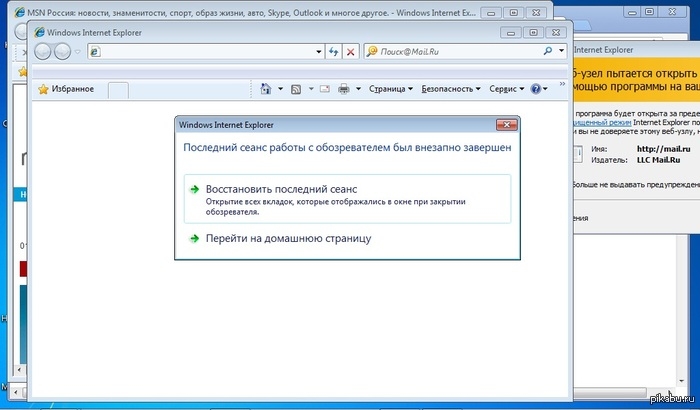The height and width of the screenshot is (410, 700).
Task: Expand the address bar history dropdown
Action: [x=319, y=52]
